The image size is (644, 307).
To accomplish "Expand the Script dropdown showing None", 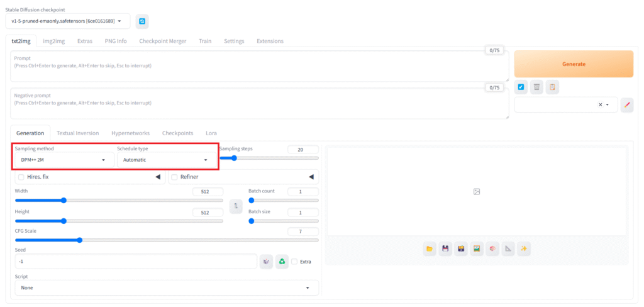I will click(166, 287).
